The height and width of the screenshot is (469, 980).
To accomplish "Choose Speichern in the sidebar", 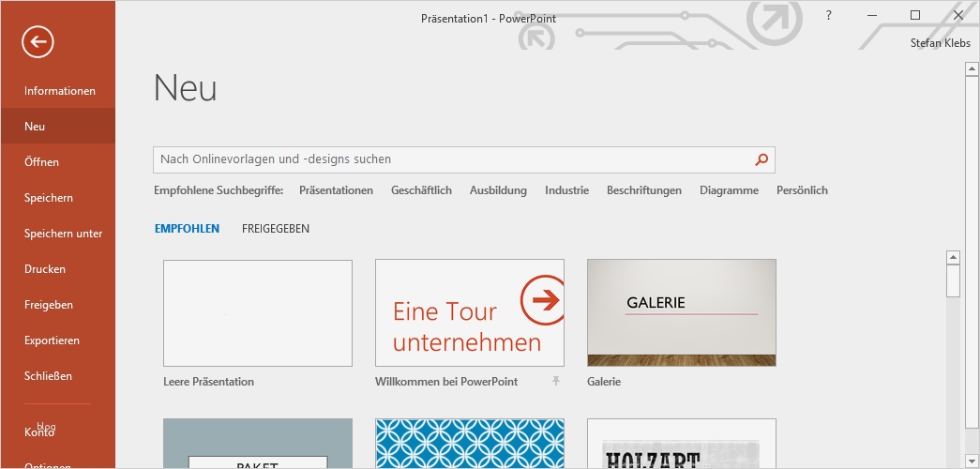I will click(57, 198).
